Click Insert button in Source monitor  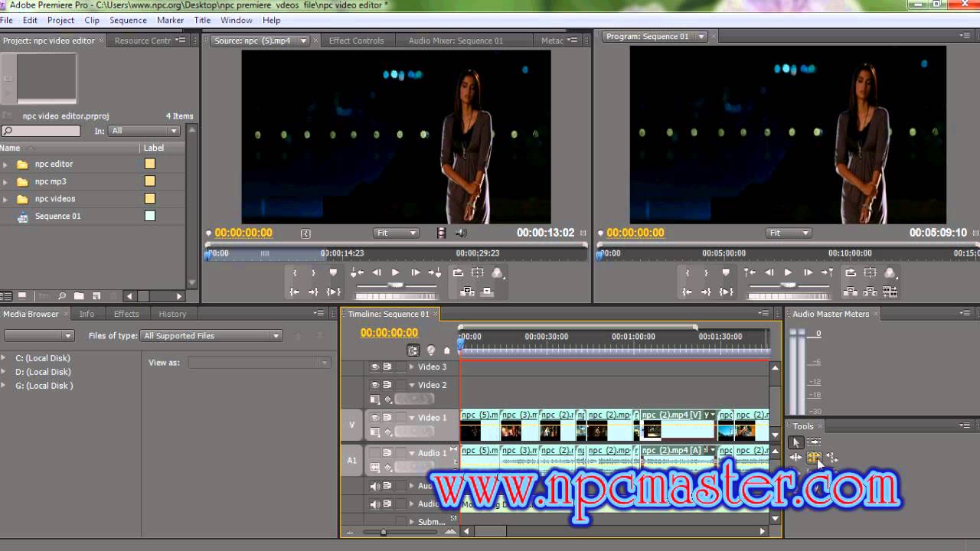pos(466,292)
